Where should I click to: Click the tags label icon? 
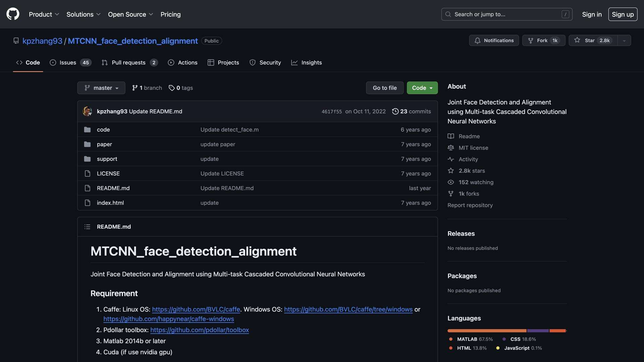pos(171,88)
